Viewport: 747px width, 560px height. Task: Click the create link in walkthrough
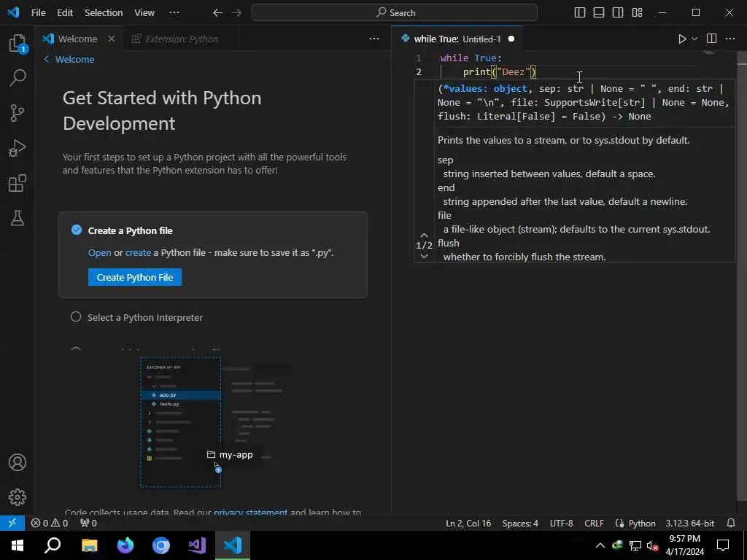coord(138,253)
